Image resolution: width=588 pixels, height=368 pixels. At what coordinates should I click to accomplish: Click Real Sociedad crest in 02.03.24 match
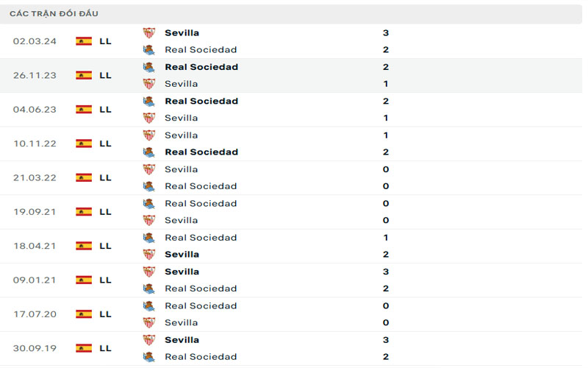[149, 50]
